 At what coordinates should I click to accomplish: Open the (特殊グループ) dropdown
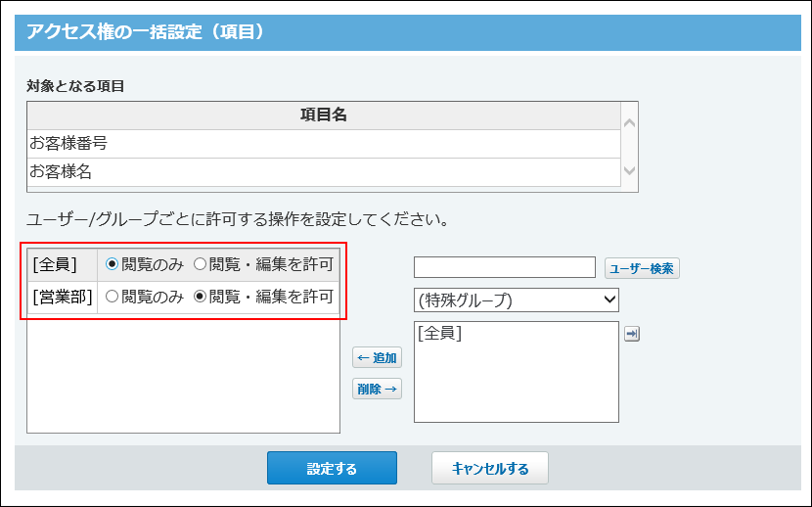click(517, 300)
